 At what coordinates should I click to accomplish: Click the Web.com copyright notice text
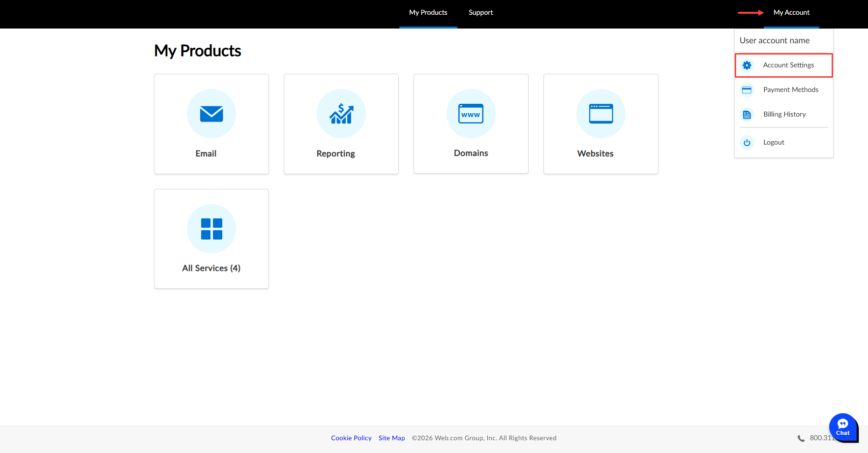pyautogui.click(x=484, y=438)
